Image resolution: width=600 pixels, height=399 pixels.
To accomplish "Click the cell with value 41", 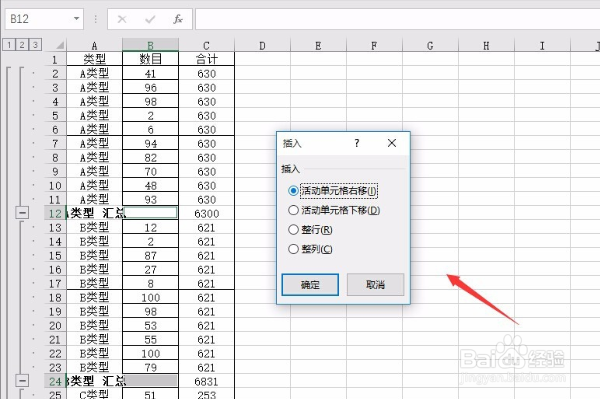I will point(150,73).
